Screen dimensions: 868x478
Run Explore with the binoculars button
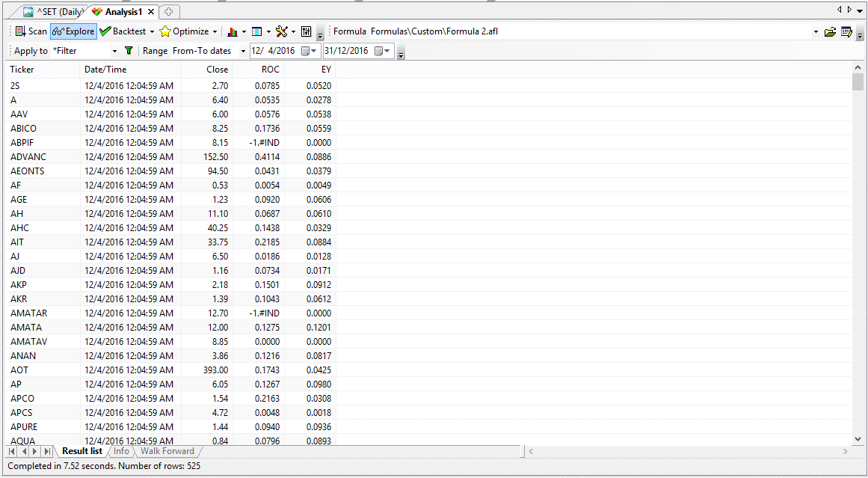73,31
